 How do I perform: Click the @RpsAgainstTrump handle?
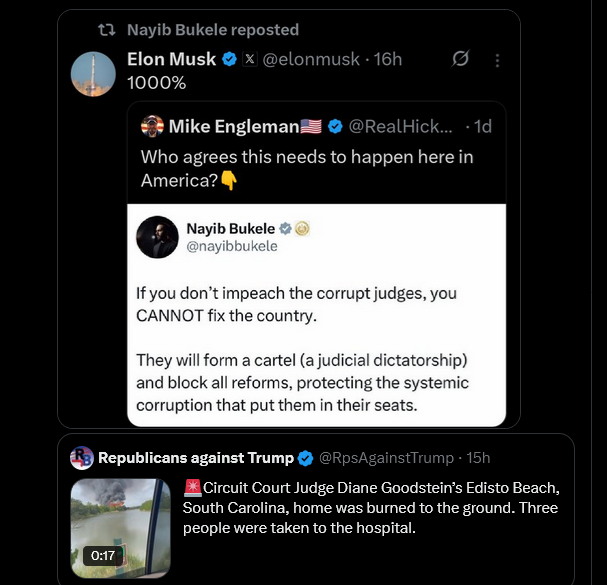coord(385,458)
